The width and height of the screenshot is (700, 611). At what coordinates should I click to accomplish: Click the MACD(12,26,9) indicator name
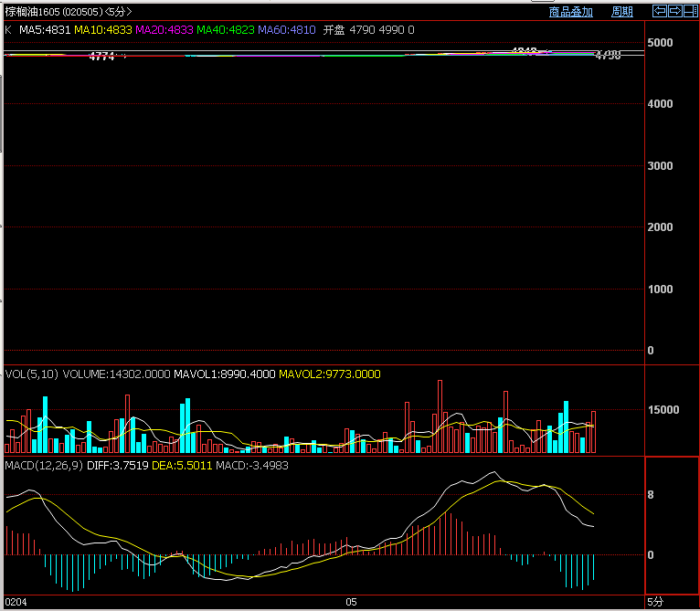click(44, 466)
